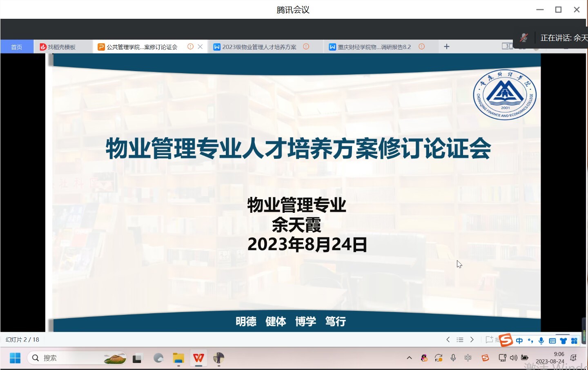Toggle Sogou punctuation mode
Image resolution: width=588 pixels, height=370 pixels.
(530, 341)
